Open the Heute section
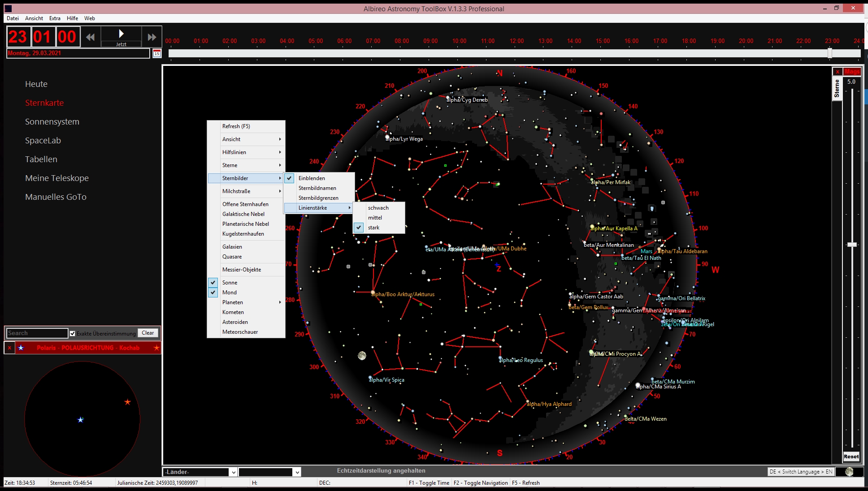This screenshot has width=868, height=491. [36, 84]
